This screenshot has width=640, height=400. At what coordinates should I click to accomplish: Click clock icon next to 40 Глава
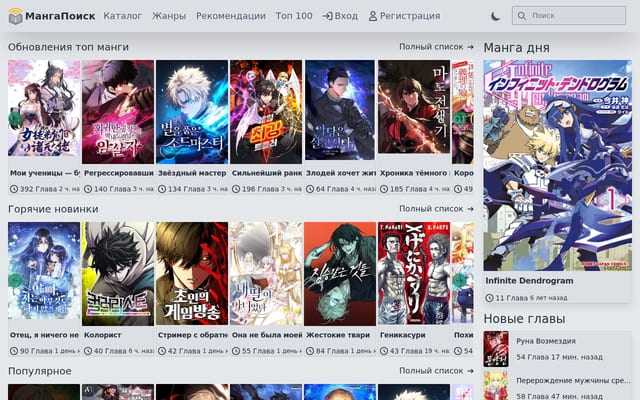click(88, 351)
